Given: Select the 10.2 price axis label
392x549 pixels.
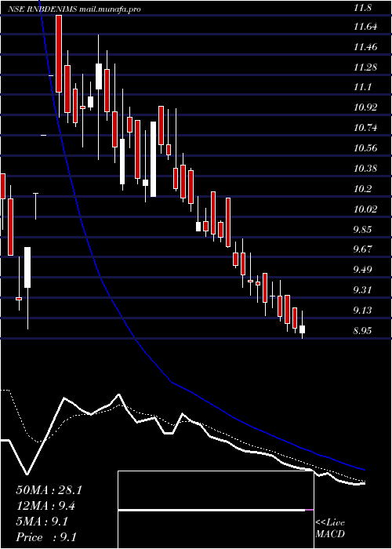Looking at the screenshot, I should pyautogui.click(x=362, y=189).
